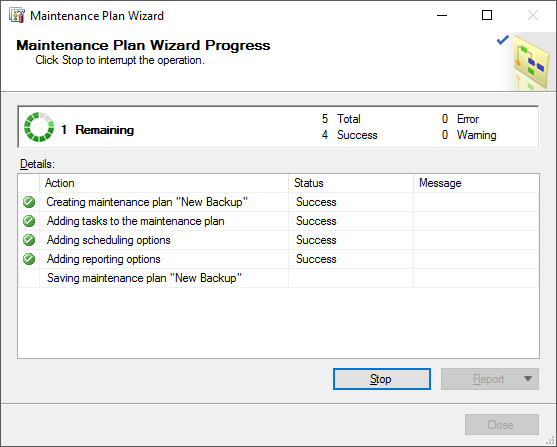The height and width of the screenshot is (447, 557).
Task: Click the spinning green progress indicator
Action: [39, 127]
